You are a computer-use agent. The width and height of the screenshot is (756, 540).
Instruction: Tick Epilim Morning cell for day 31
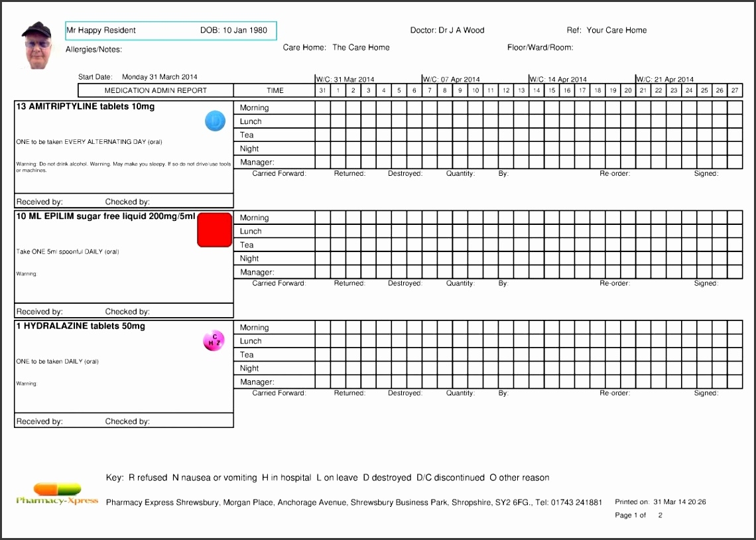tap(322, 218)
